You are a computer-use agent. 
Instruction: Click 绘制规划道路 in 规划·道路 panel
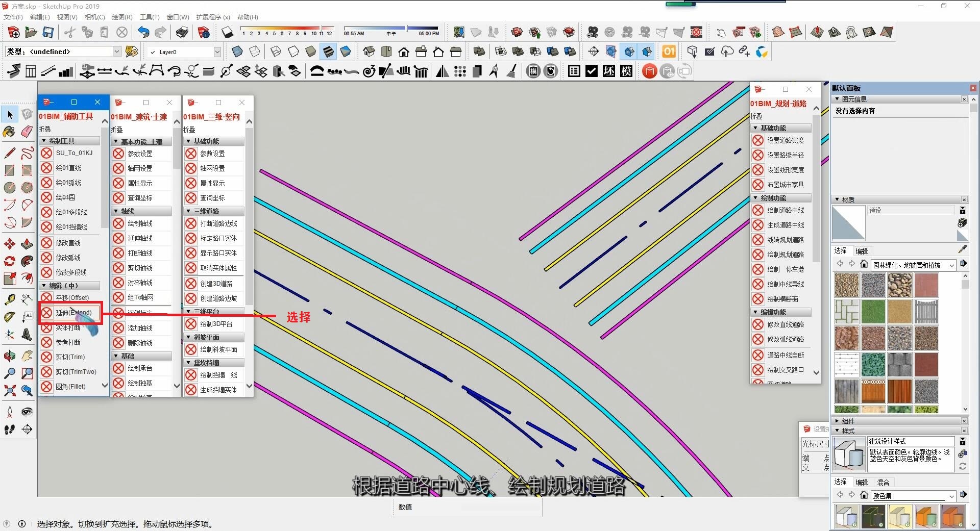[782, 255]
